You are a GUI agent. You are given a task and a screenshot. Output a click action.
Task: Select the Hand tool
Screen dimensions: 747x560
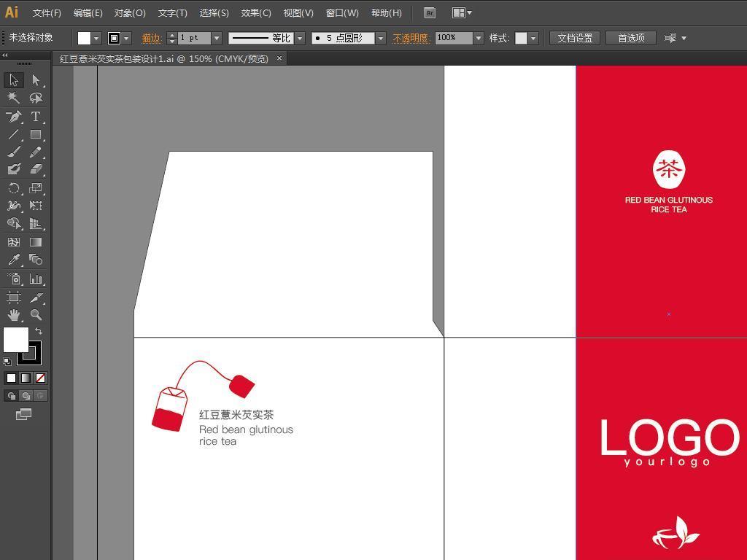(x=14, y=315)
